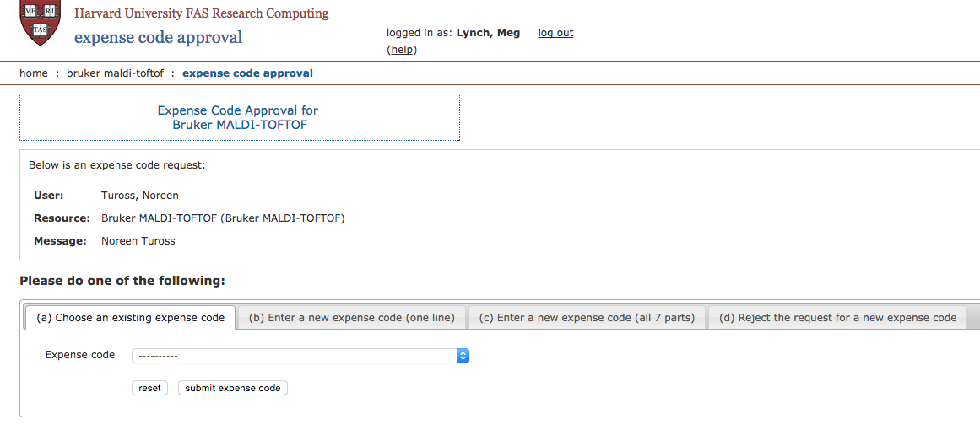Open the Enter a new expense code (one line) tab
Screen dimensions: 980x430
(x=351, y=317)
